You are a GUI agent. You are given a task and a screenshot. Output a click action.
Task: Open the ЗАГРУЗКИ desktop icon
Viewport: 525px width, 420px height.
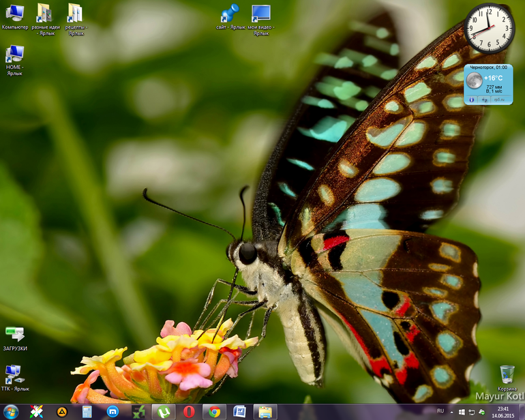pos(15,338)
